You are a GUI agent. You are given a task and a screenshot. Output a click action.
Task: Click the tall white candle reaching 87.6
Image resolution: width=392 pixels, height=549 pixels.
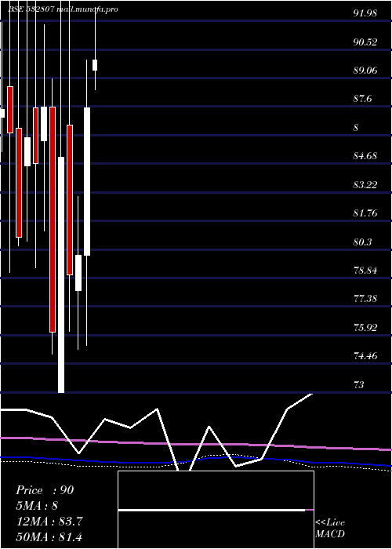(x=87, y=181)
